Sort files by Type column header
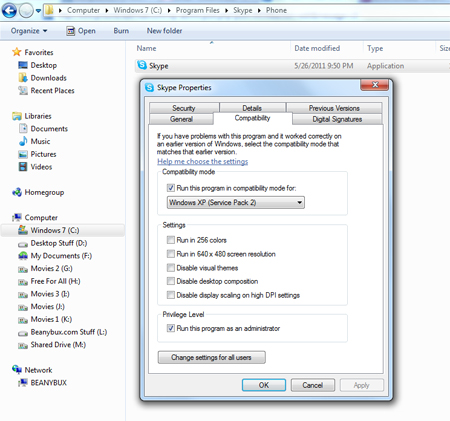 point(399,48)
